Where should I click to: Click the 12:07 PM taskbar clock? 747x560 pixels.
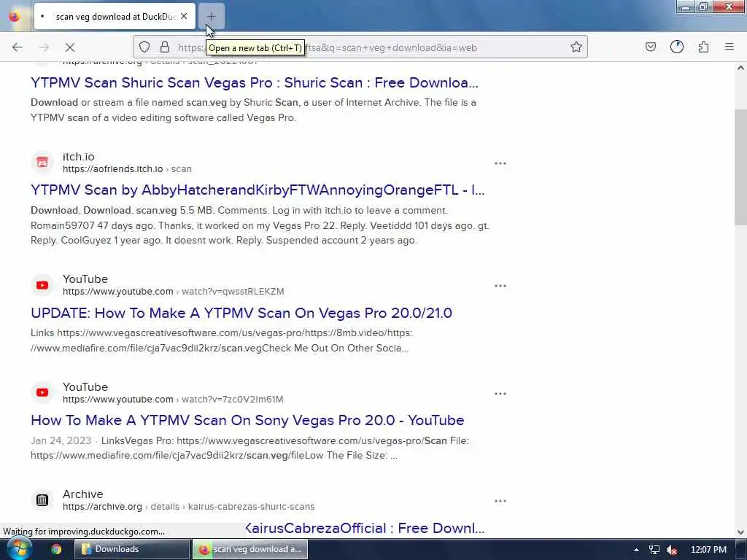[708, 550]
